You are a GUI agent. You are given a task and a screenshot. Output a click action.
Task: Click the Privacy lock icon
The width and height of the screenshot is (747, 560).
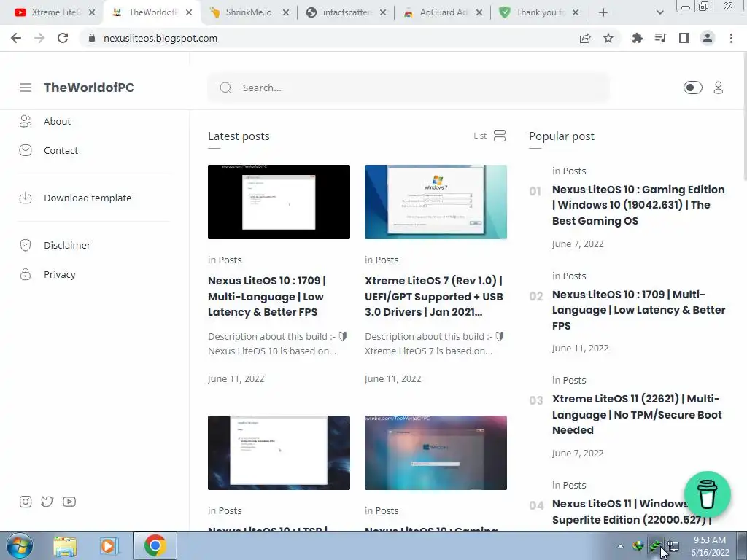click(26, 274)
